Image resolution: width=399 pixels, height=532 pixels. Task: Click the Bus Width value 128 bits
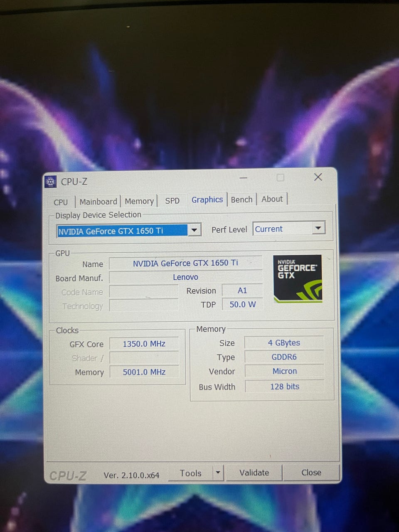(x=284, y=387)
